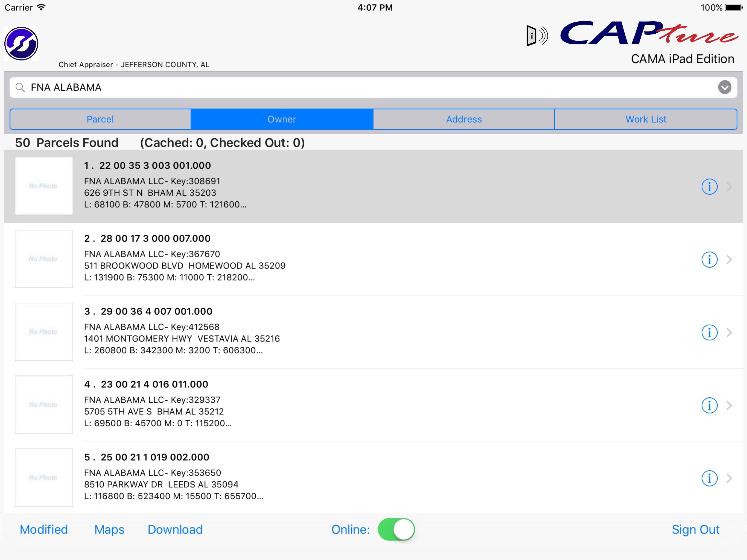Open the 5705 5TH AVE S parcel chevron
Image resolution: width=747 pixels, height=560 pixels.
coord(730,405)
